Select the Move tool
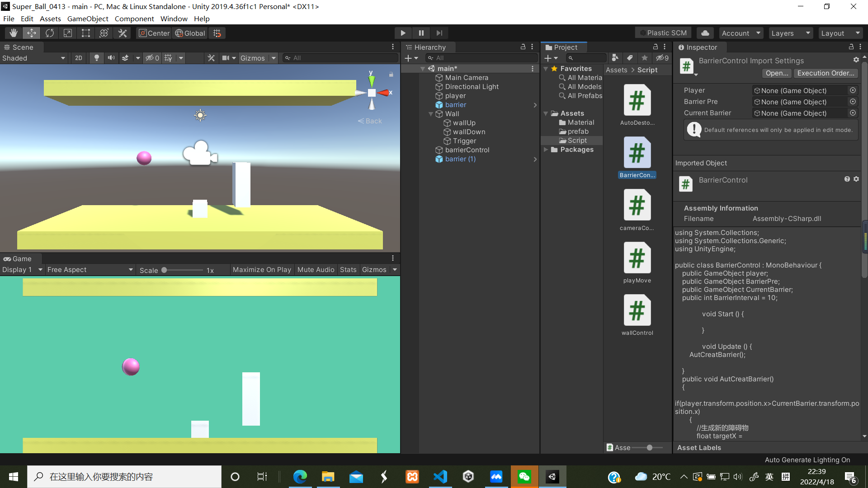868x488 pixels. coord(32,33)
